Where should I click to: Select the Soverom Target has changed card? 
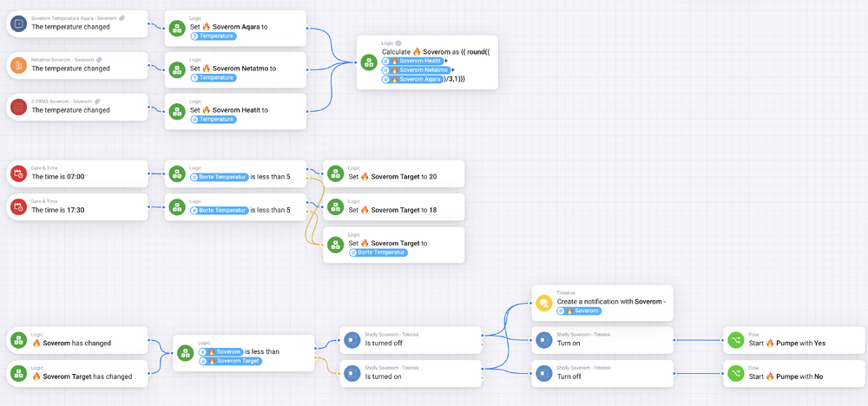tap(78, 373)
